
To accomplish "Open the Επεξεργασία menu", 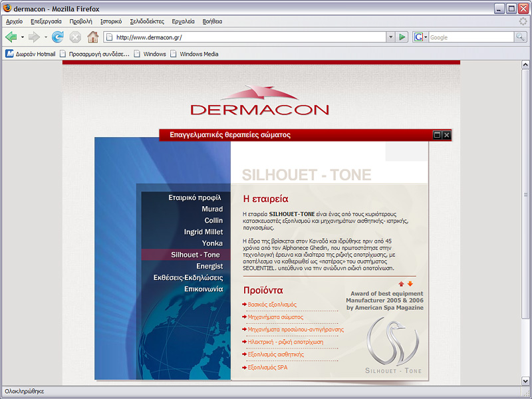I will [46, 21].
